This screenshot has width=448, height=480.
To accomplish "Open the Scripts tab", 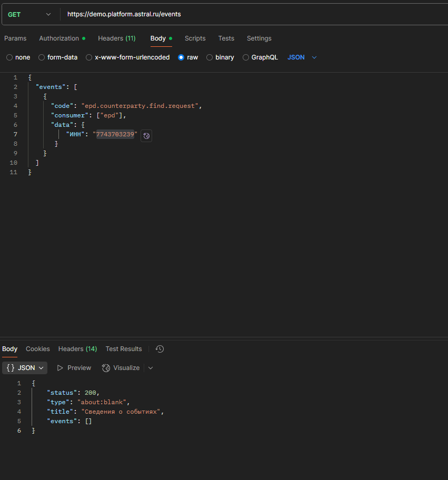I will 195,38.
